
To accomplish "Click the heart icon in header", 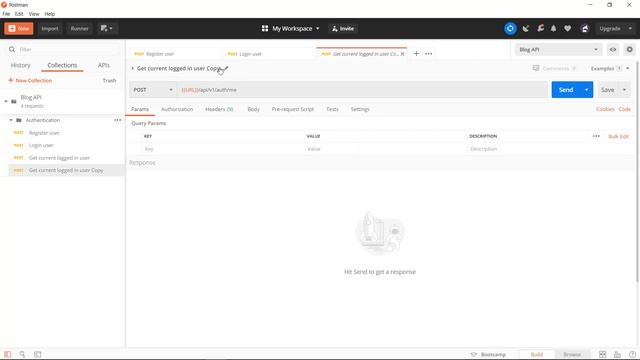I will (x=568, y=29).
